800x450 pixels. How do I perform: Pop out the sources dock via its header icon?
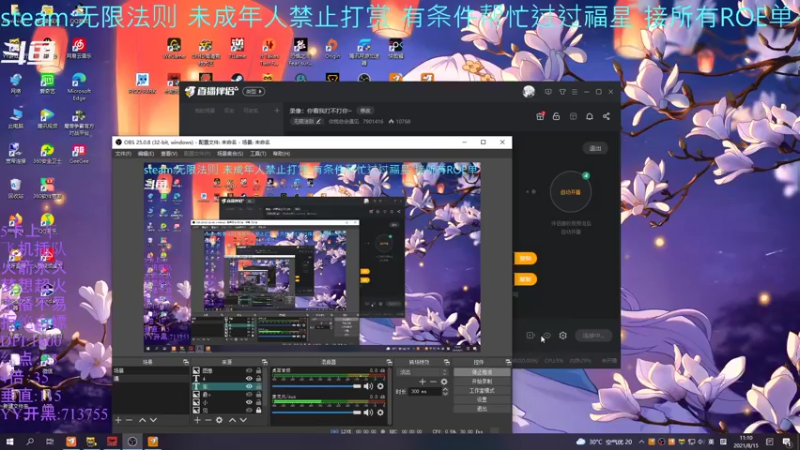click(264, 362)
